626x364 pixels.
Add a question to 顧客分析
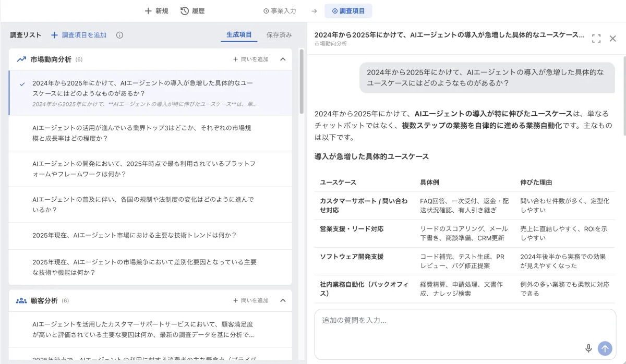pos(250,300)
